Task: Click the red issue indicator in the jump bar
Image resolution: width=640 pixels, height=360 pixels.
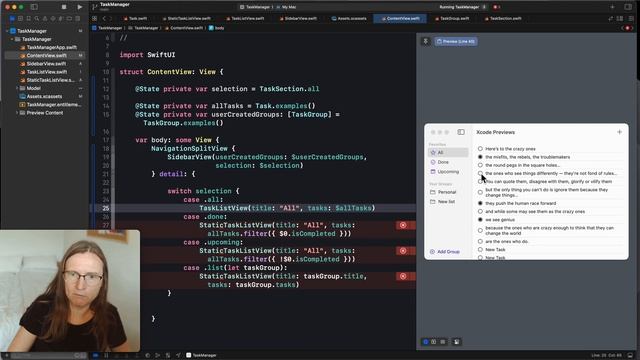Action: pyautogui.click(x=628, y=28)
